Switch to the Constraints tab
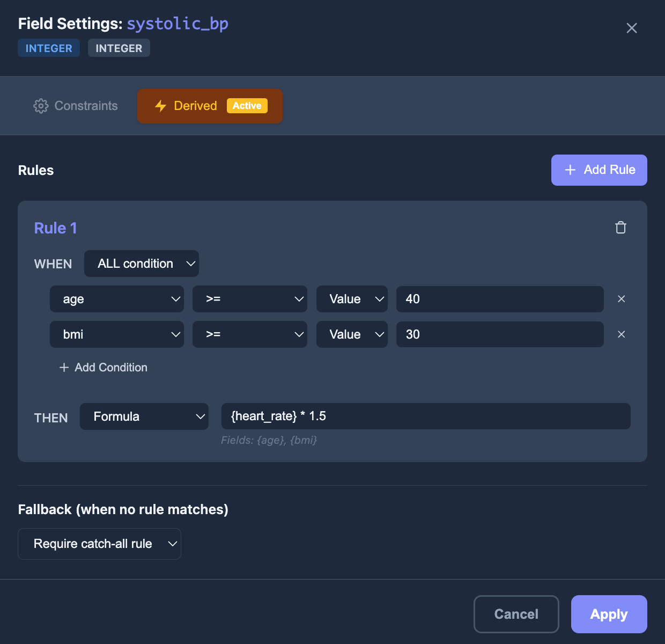665x644 pixels. coord(76,106)
